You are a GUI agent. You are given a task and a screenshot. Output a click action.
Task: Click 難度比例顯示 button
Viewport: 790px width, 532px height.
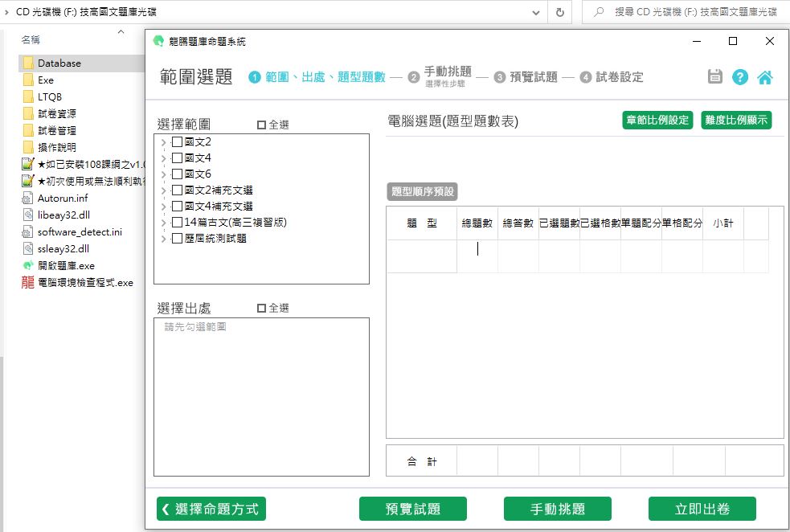coord(736,121)
